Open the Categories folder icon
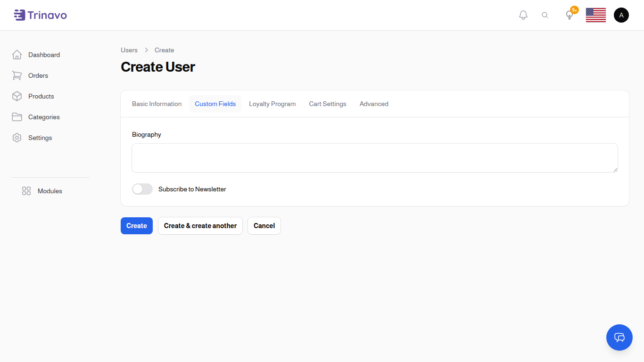Image resolution: width=644 pixels, height=362 pixels. coord(17,117)
